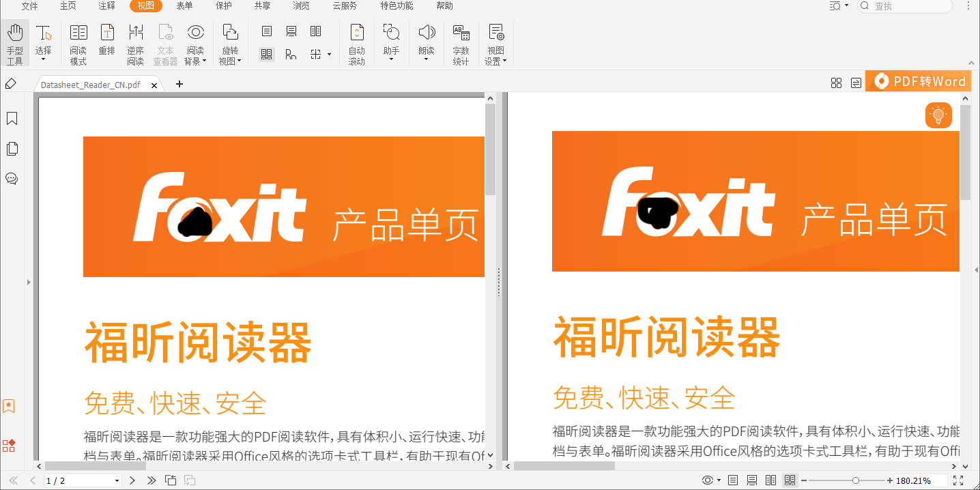Open the eye view-mode dropdown in status bar
This screenshot has height=490, width=980.
(x=711, y=480)
